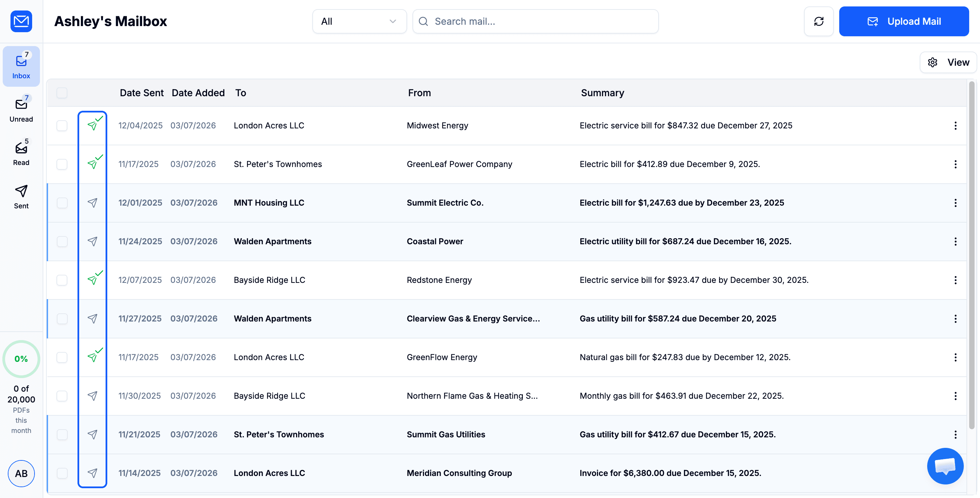This screenshot has width=980, height=498.
Task: Open kebab menu for GreenLeaf Power bill
Action: [955, 164]
